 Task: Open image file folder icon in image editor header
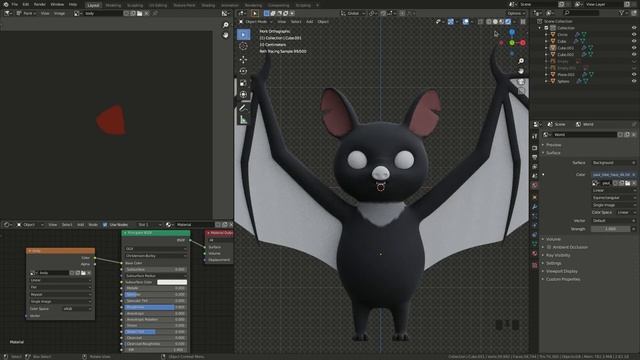(x=140, y=13)
